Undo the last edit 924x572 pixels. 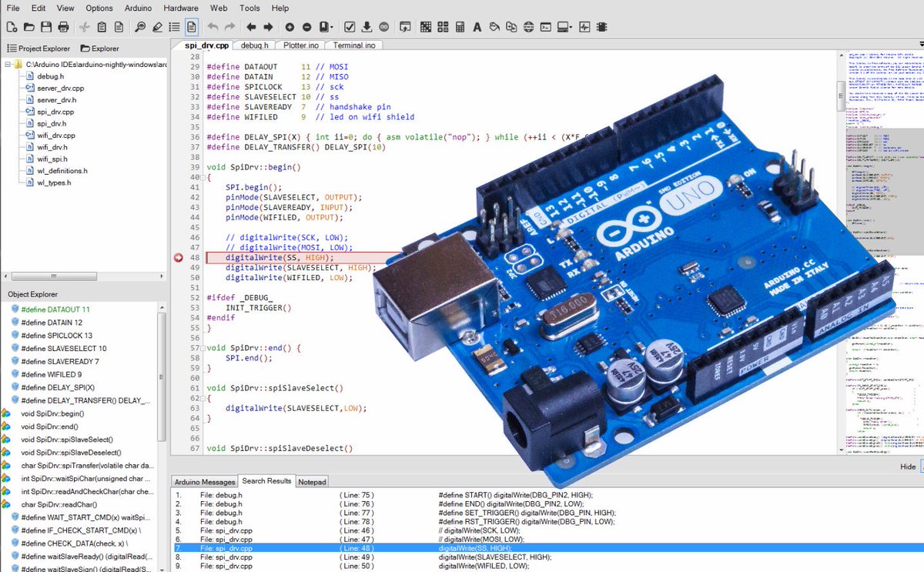(x=213, y=27)
